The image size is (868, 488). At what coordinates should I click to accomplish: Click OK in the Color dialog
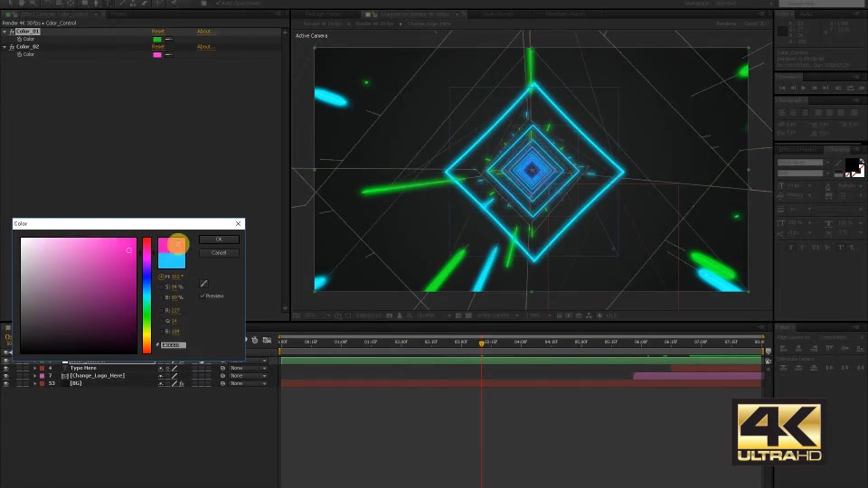click(x=219, y=239)
